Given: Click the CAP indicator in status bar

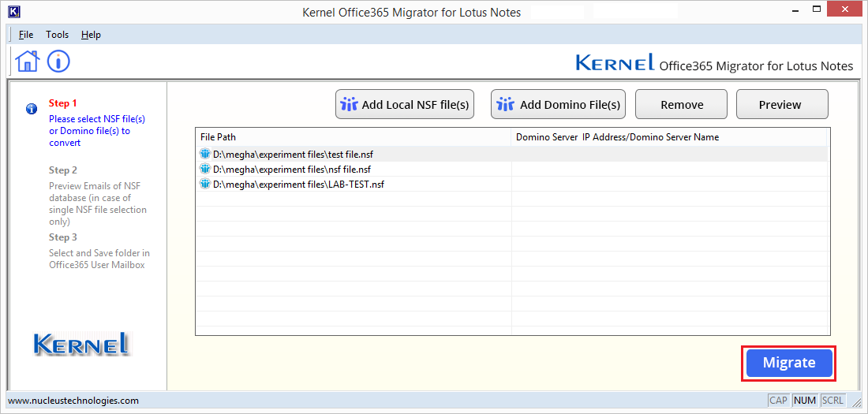Looking at the screenshot, I should [779, 400].
